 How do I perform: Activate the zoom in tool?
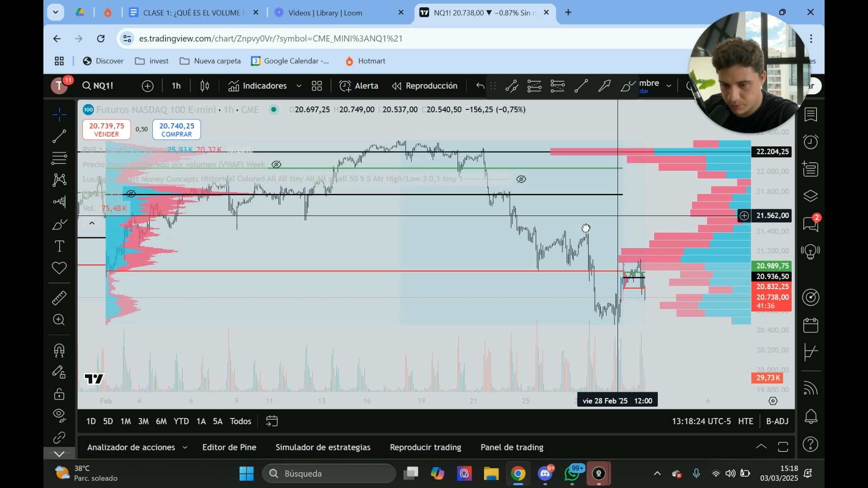[59, 320]
